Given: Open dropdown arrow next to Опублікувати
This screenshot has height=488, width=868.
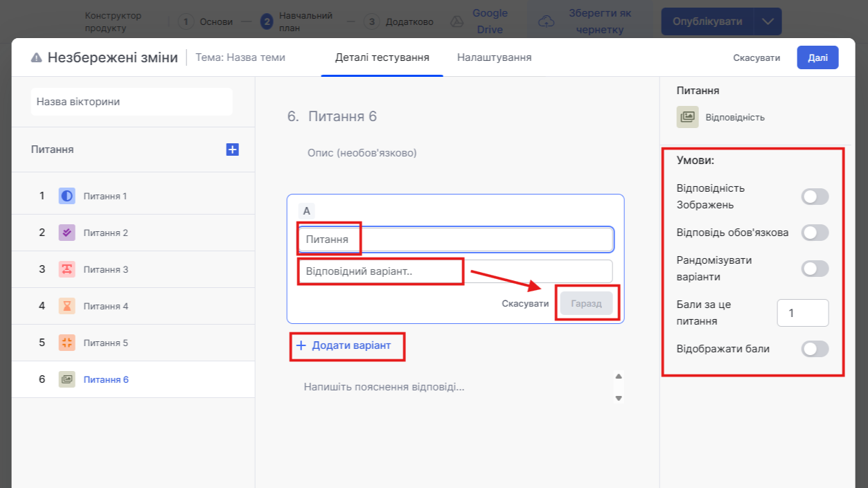Looking at the screenshot, I should click(768, 21).
